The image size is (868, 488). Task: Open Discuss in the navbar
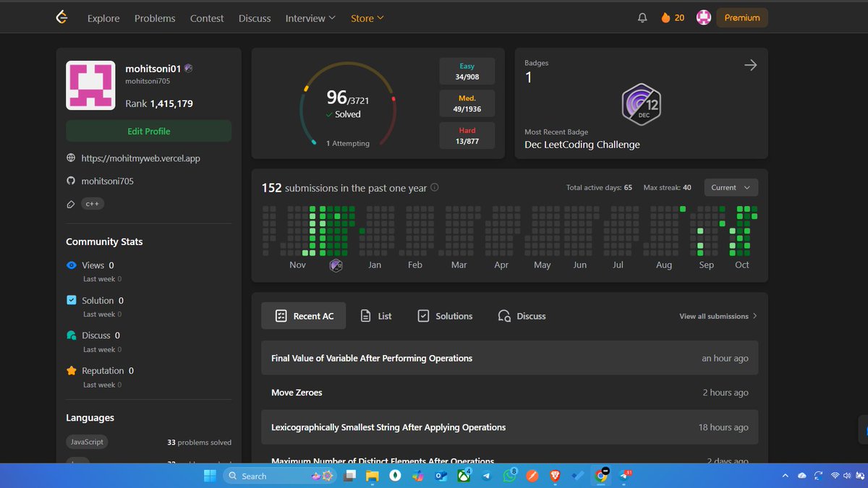point(255,18)
